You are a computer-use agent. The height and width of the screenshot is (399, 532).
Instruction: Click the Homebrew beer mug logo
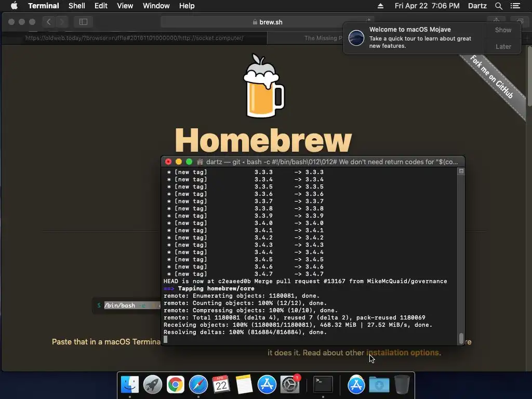(263, 86)
